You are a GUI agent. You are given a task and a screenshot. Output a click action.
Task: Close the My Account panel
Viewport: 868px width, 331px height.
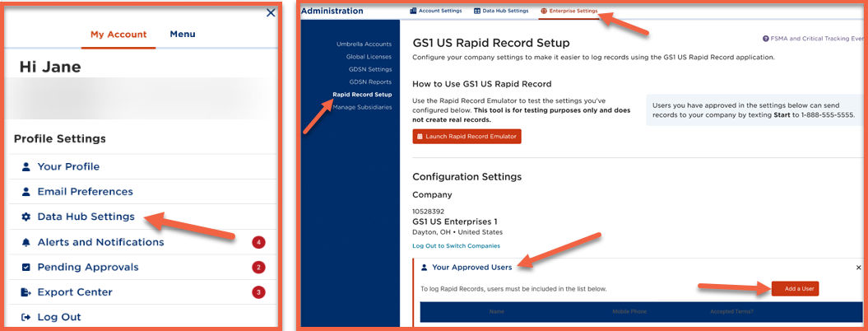[271, 12]
